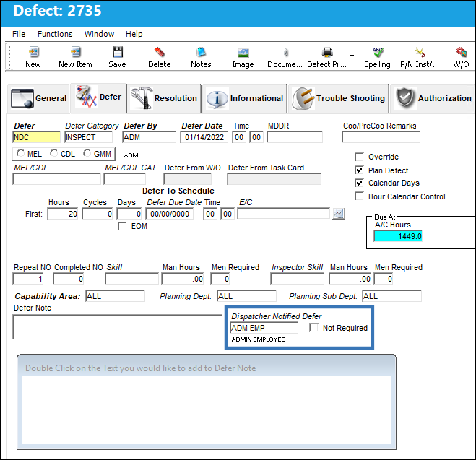This screenshot has height=460, width=476.
Task: Switch to the General tab
Action: 38,98
